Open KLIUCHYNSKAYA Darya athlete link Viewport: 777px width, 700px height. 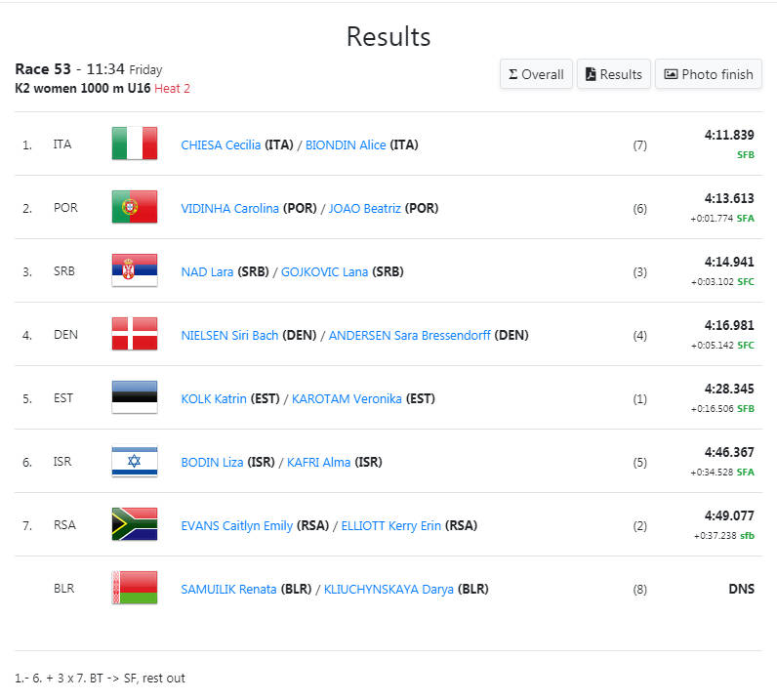pos(388,590)
